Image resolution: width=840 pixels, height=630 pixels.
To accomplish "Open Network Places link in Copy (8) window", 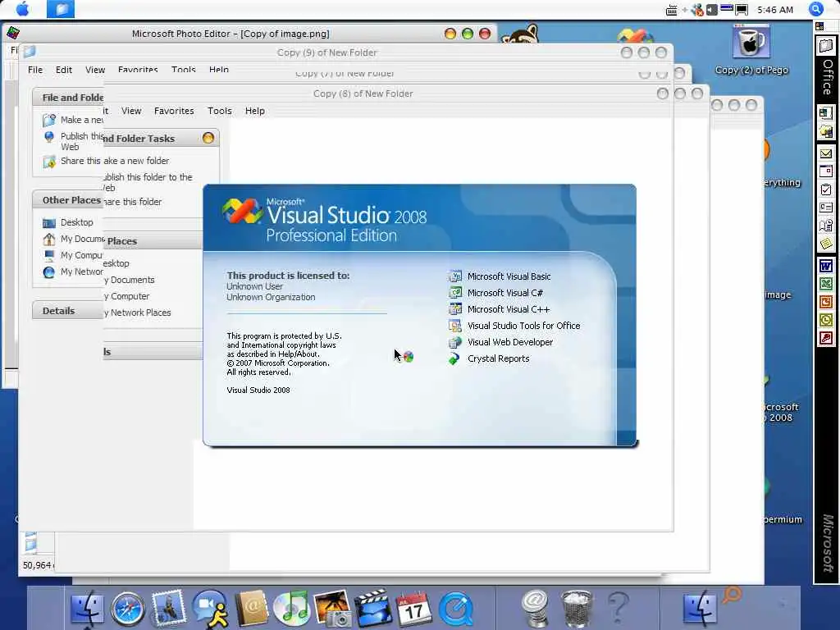I will pyautogui.click(x=138, y=313).
